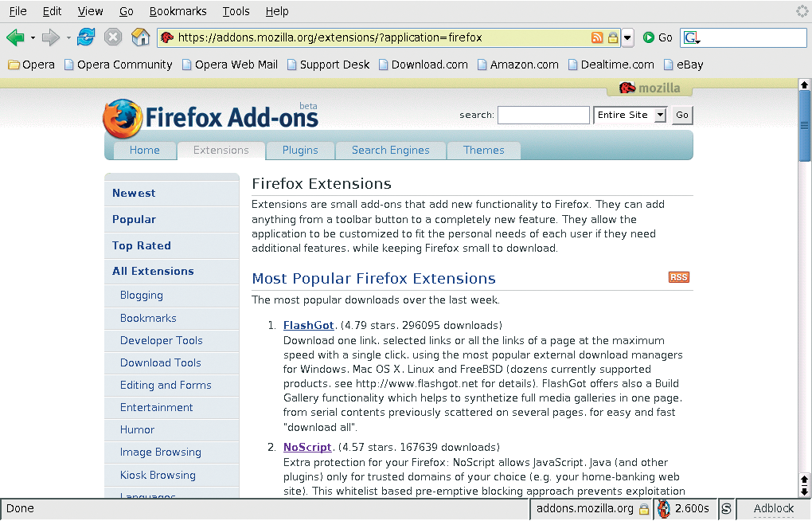This screenshot has height=521, width=812.
Task: Open the Kiosk Browsing category
Action: click(x=171, y=475)
